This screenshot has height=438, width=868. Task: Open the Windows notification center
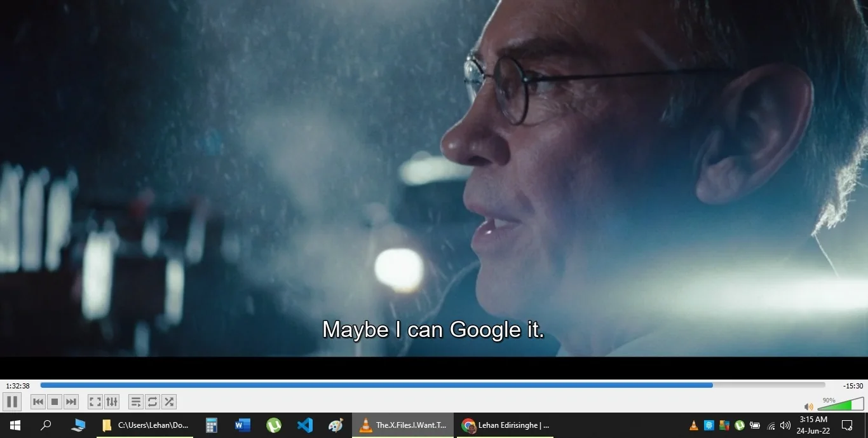tap(847, 425)
